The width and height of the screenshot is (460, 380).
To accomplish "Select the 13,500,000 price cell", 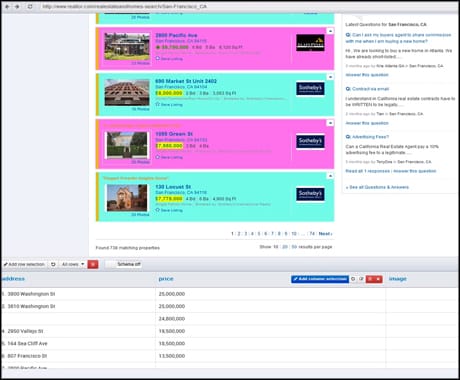I will (x=270, y=356).
